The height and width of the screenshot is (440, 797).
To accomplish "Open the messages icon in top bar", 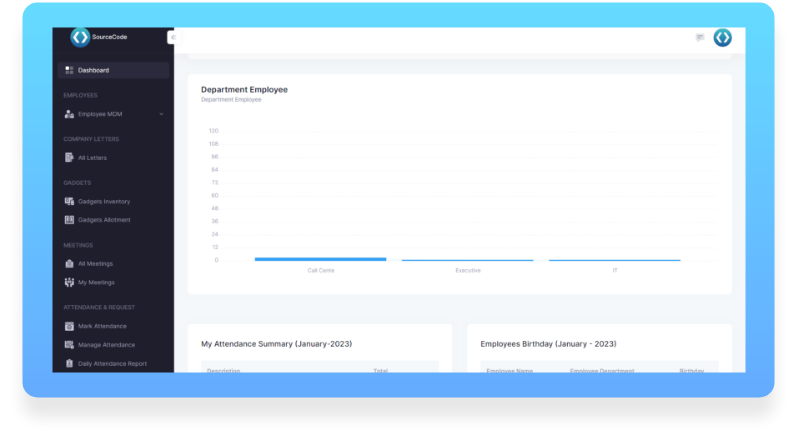I will point(700,37).
